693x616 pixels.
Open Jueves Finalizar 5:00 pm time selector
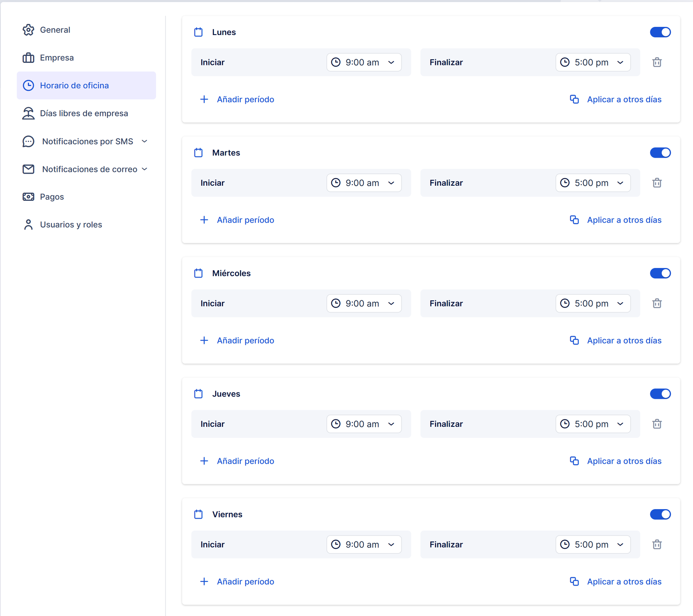coord(593,424)
